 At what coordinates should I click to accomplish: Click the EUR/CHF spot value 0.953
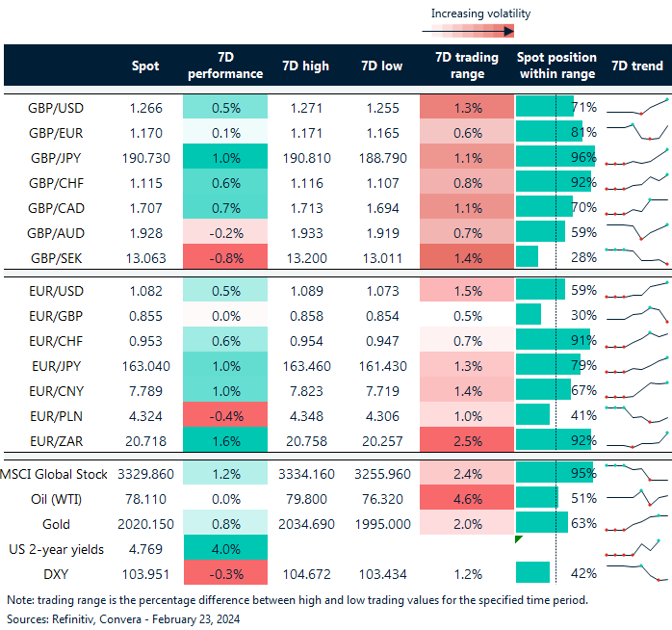coord(145,341)
